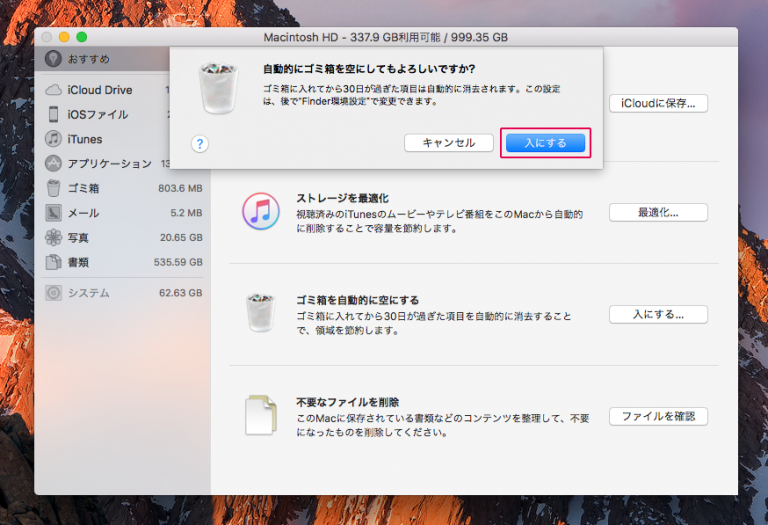768x525 pixels.
Task: Click dialog title 自動的にゴミ箱を空にしてもよろしいですか?
Action: (369, 69)
